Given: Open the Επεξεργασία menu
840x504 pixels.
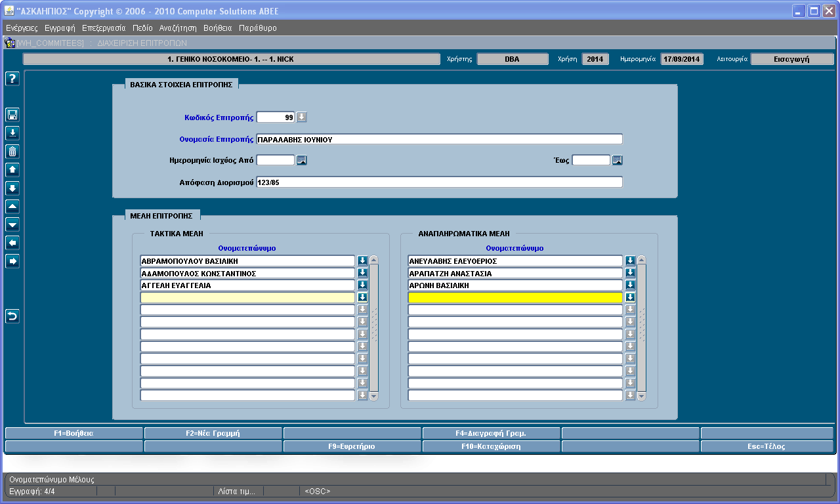Looking at the screenshot, I should click(104, 28).
